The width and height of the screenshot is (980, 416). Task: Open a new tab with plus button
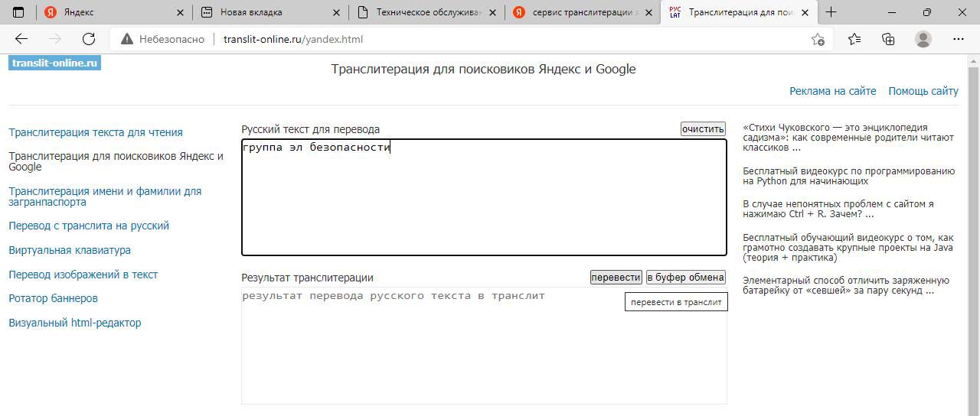[831, 12]
